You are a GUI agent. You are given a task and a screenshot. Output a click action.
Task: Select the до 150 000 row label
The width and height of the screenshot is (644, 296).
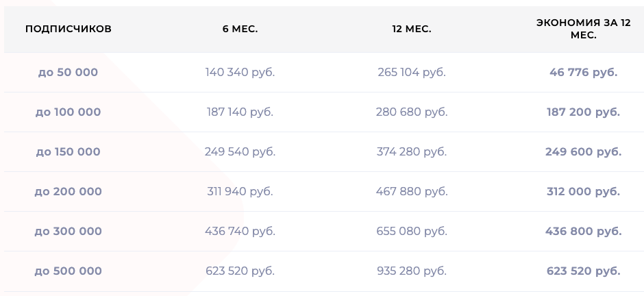(69, 152)
